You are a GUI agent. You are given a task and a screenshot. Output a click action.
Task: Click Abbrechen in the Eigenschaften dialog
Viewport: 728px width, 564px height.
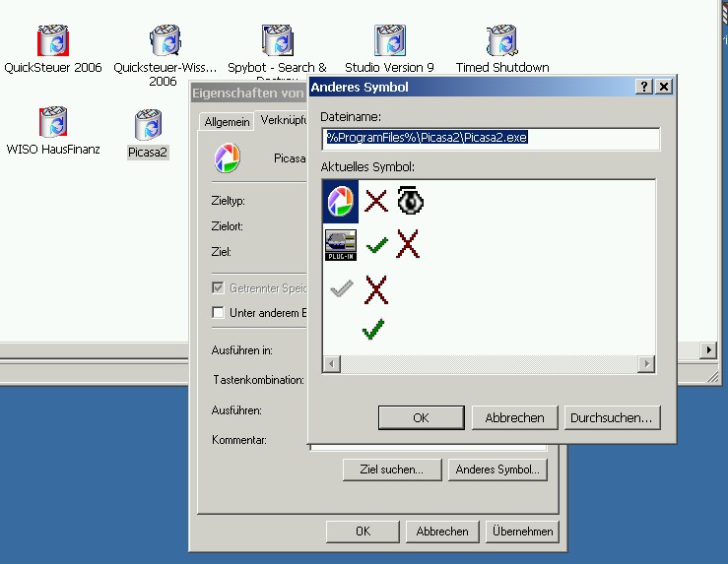(x=442, y=532)
